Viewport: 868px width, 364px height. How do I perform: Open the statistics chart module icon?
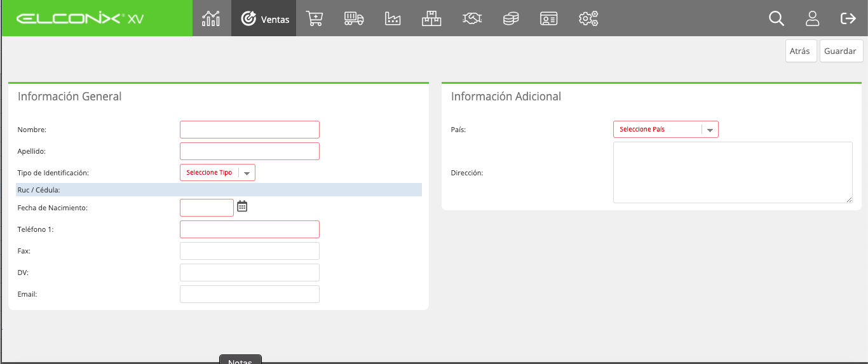211,18
